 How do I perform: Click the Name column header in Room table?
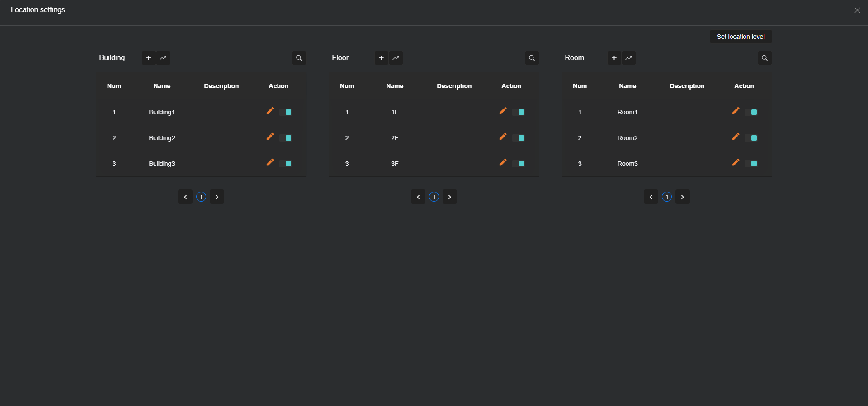tap(627, 86)
